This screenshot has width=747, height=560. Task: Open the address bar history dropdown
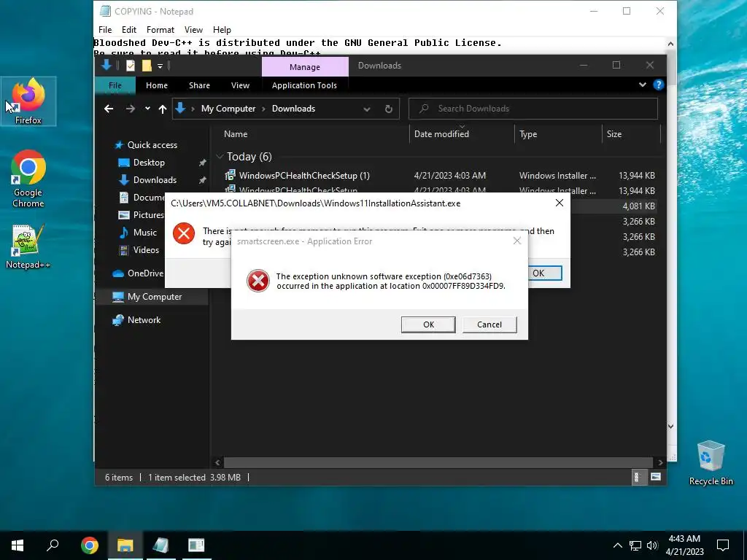coord(367,109)
